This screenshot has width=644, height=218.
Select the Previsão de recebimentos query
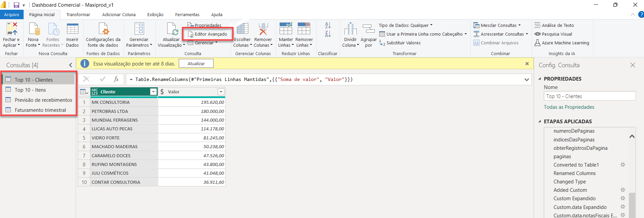coord(43,100)
